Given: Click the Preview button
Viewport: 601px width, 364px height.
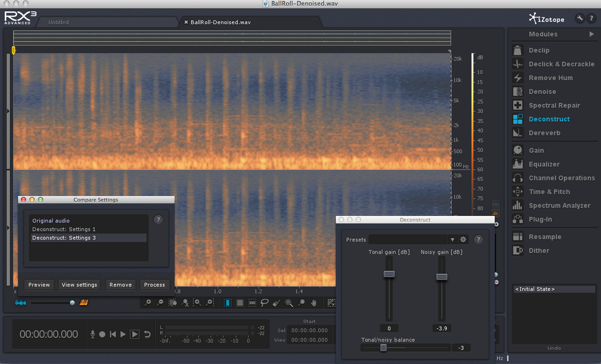Looking at the screenshot, I should (x=39, y=285).
